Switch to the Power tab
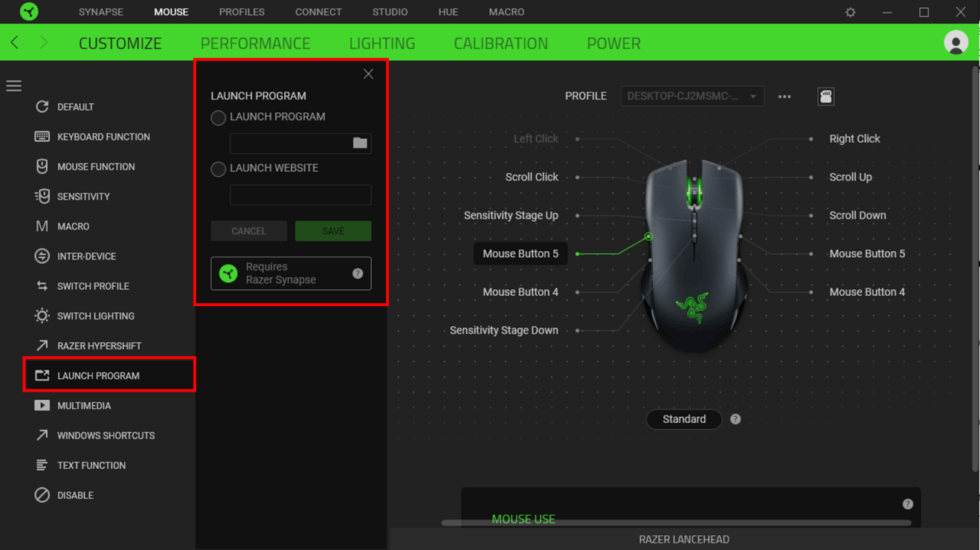The image size is (980, 550). pyautogui.click(x=613, y=43)
